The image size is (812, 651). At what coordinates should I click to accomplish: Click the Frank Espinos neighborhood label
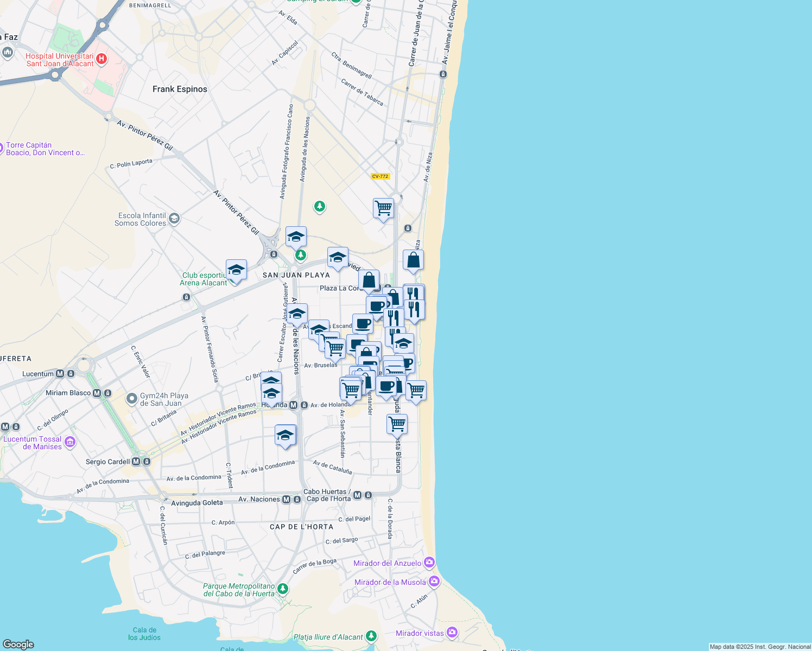point(180,89)
